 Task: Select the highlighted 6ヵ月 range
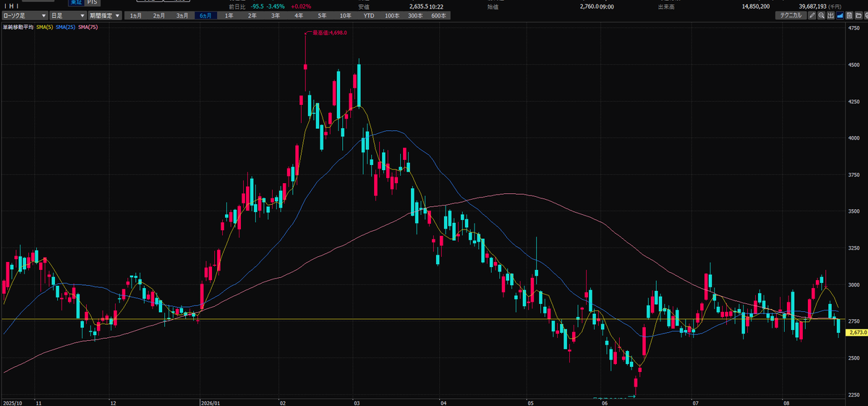[206, 15]
